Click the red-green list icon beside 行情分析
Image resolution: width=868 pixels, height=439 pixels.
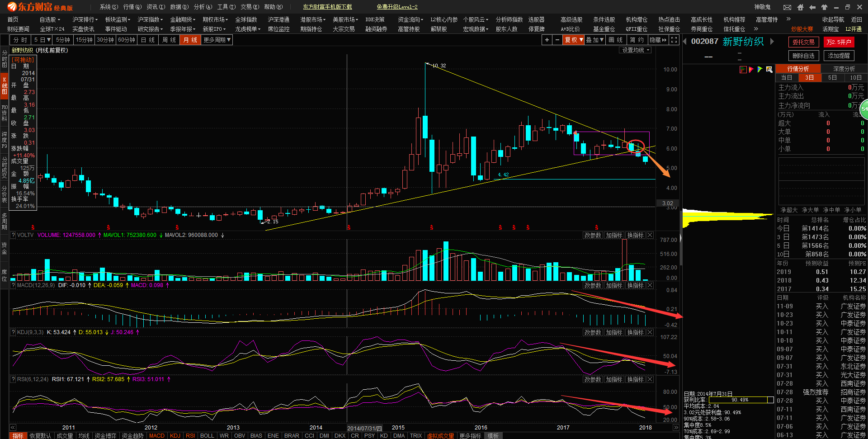point(743,69)
